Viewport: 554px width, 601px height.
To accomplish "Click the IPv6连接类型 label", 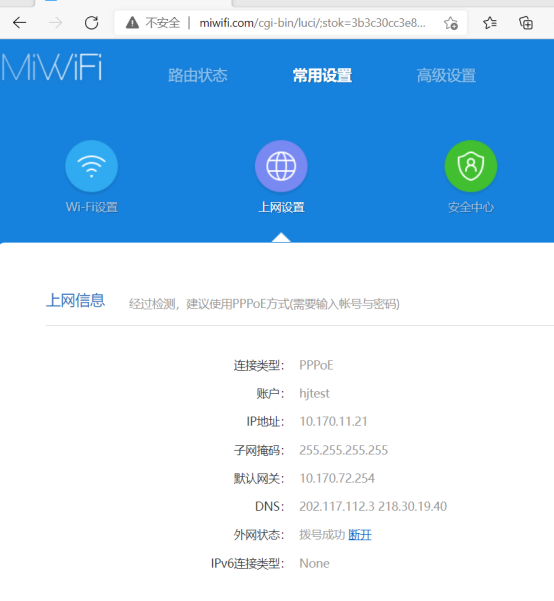I will coord(248,563).
